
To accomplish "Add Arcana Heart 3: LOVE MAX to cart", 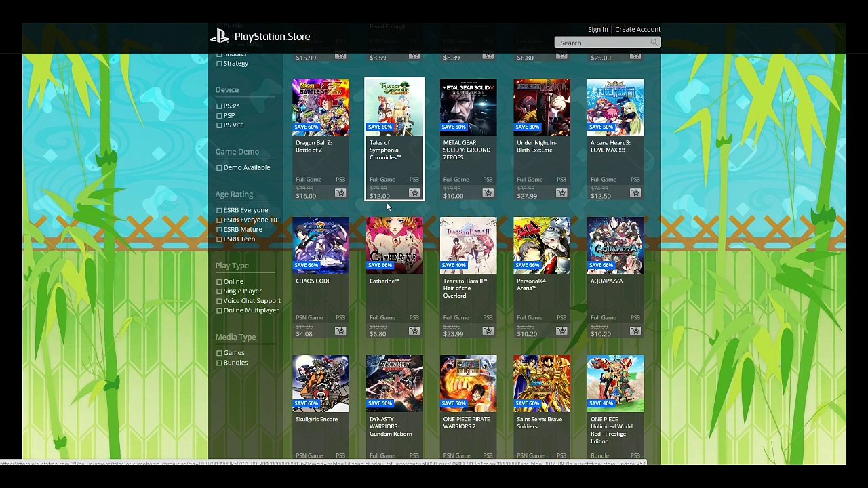I will tap(635, 193).
